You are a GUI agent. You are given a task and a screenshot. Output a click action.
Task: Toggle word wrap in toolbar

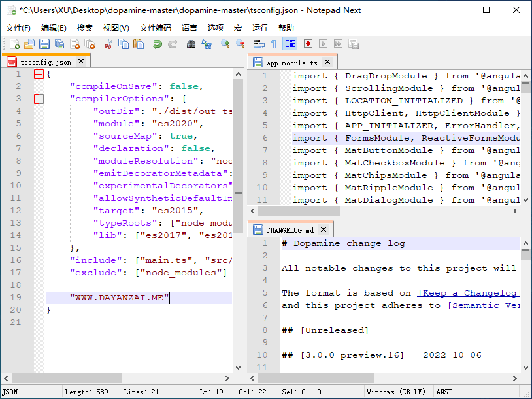[x=259, y=44]
